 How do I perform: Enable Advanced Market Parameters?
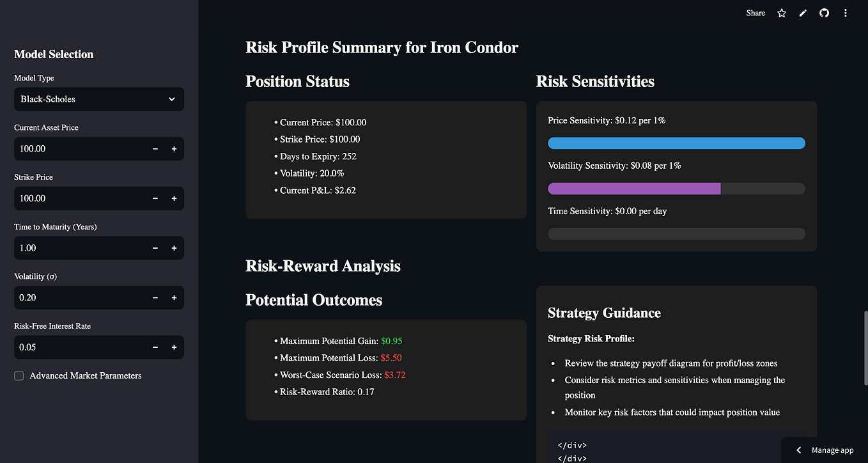tap(19, 375)
